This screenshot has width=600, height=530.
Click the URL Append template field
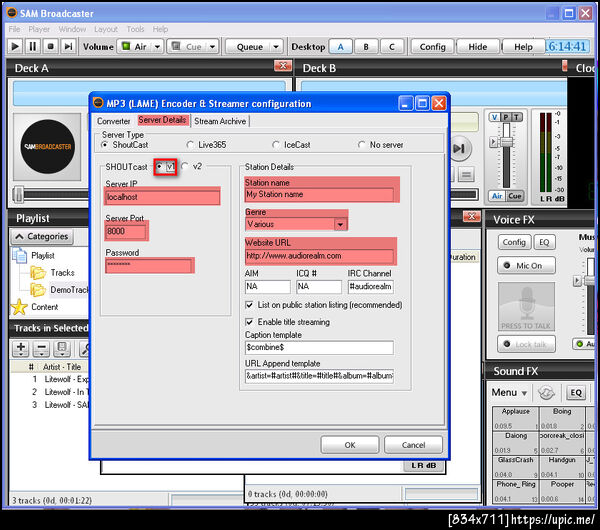point(320,376)
